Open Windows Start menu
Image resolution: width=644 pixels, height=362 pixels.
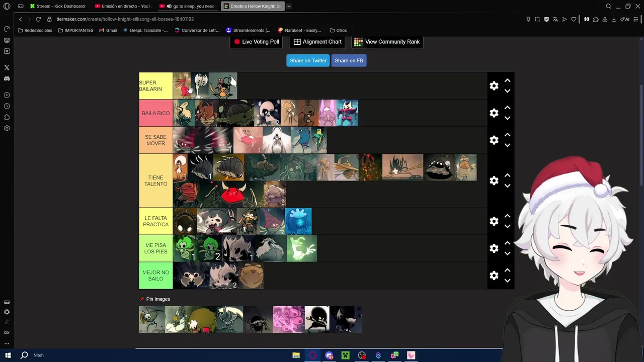point(8,355)
